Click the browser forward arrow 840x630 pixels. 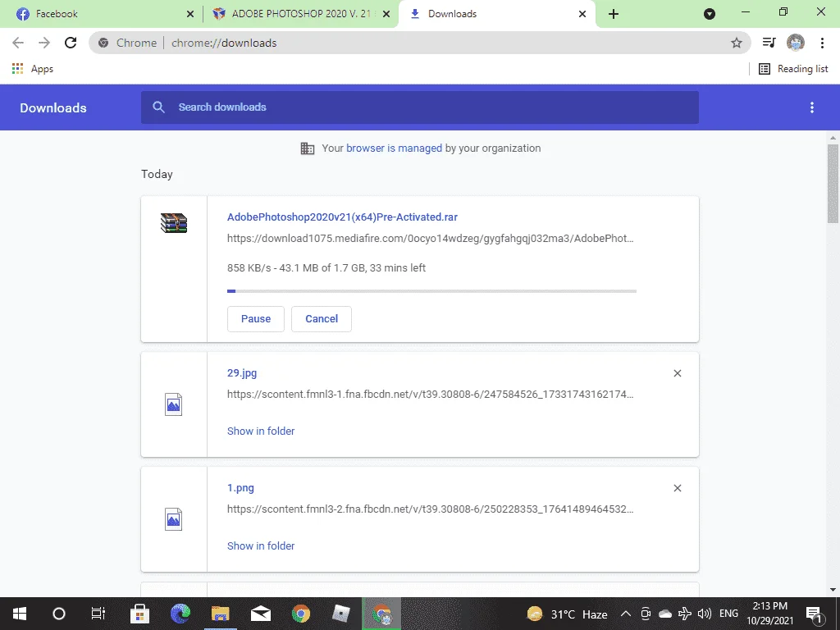44,43
